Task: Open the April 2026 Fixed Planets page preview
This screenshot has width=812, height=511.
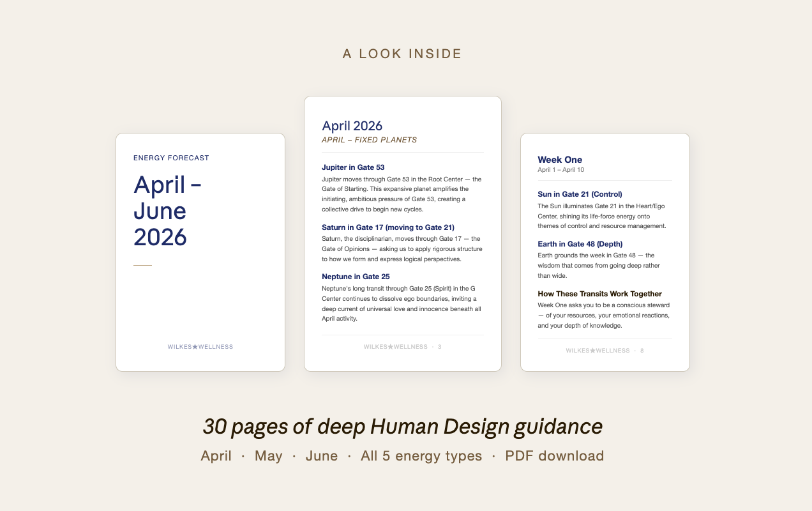Action: 402,233
